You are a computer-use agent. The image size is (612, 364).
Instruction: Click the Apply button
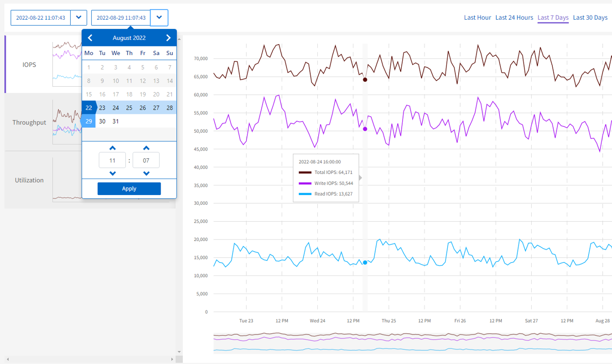[x=129, y=189]
